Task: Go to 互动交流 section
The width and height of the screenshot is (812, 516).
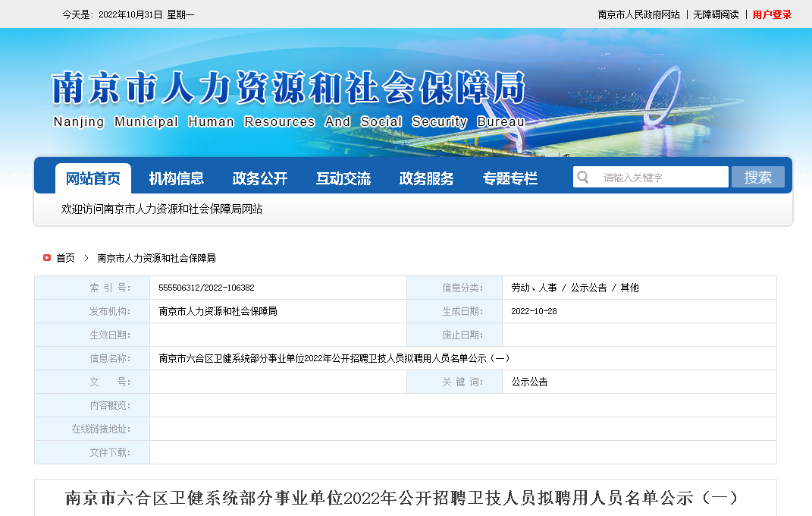Action: coord(343,178)
